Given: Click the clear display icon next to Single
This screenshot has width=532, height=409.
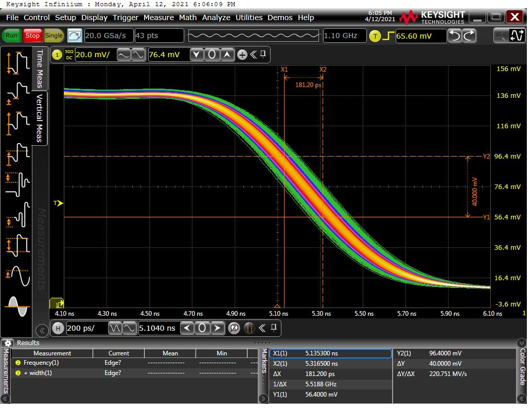Looking at the screenshot, I should click(x=75, y=36).
